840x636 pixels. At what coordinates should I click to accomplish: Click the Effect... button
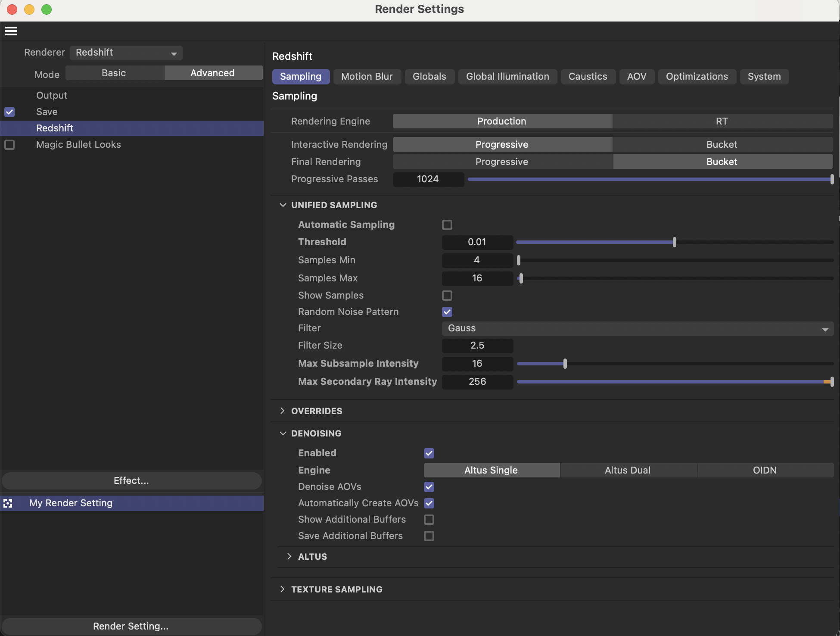pos(132,481)
